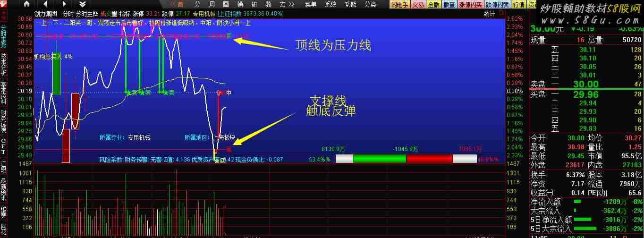
Task: Open the 财务透视 sidebar tab
Action: 3,121
